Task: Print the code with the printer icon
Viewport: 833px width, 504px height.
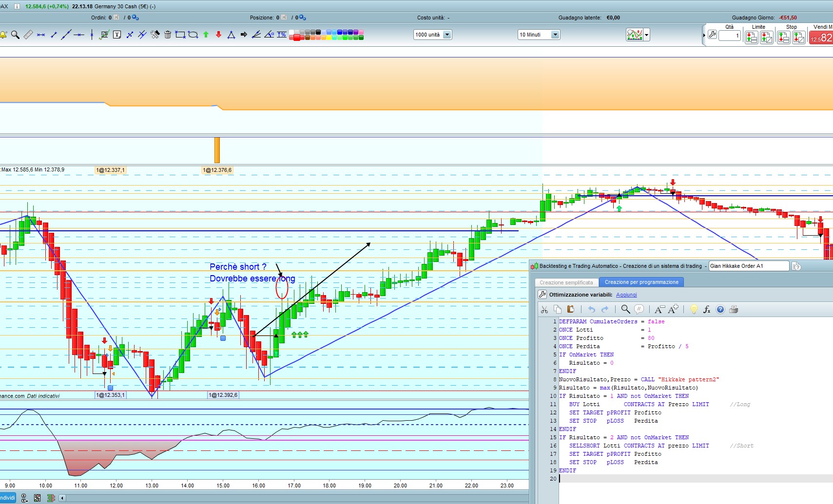Action: coord(734,309)
